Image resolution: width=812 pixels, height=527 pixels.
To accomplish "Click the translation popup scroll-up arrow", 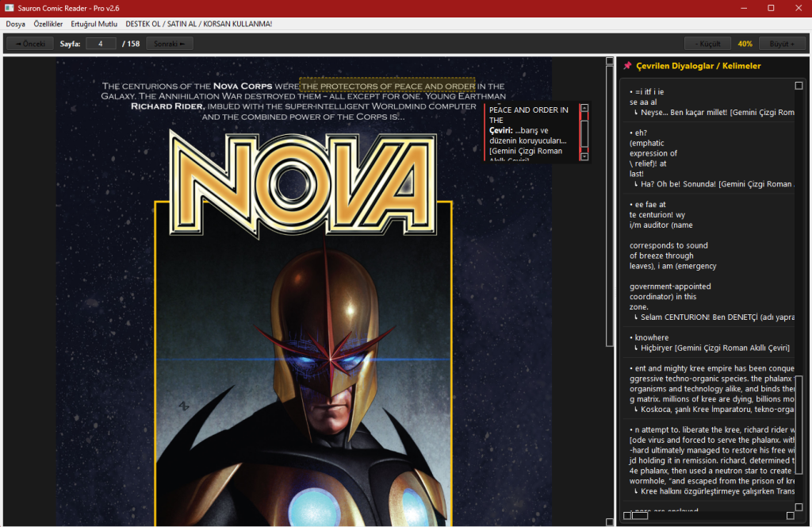I will [584, 108].
